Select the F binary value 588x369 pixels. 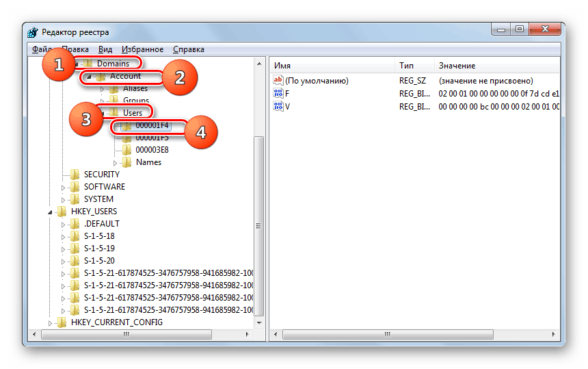click(287, 94)
